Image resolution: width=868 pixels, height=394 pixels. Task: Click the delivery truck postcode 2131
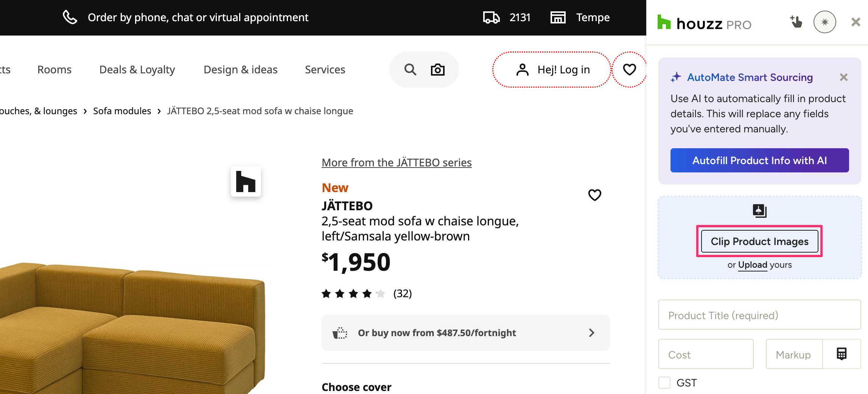click(x=507, y=17)
